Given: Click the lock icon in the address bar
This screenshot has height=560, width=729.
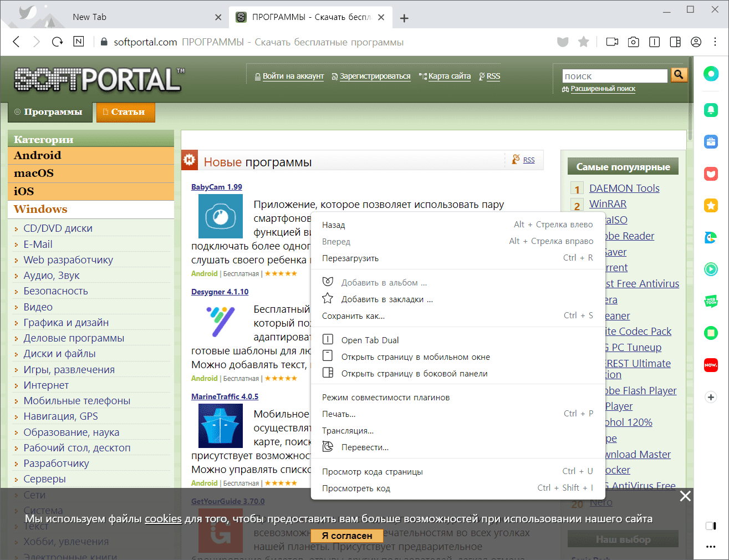Looking at the screenshot, I should coord(104,42).
